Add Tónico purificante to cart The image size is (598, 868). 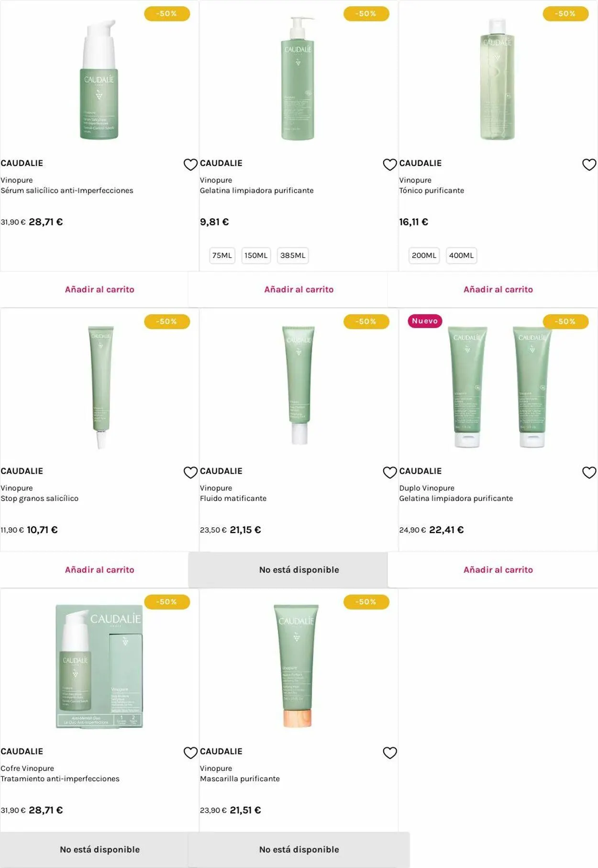tap(498, 289)
